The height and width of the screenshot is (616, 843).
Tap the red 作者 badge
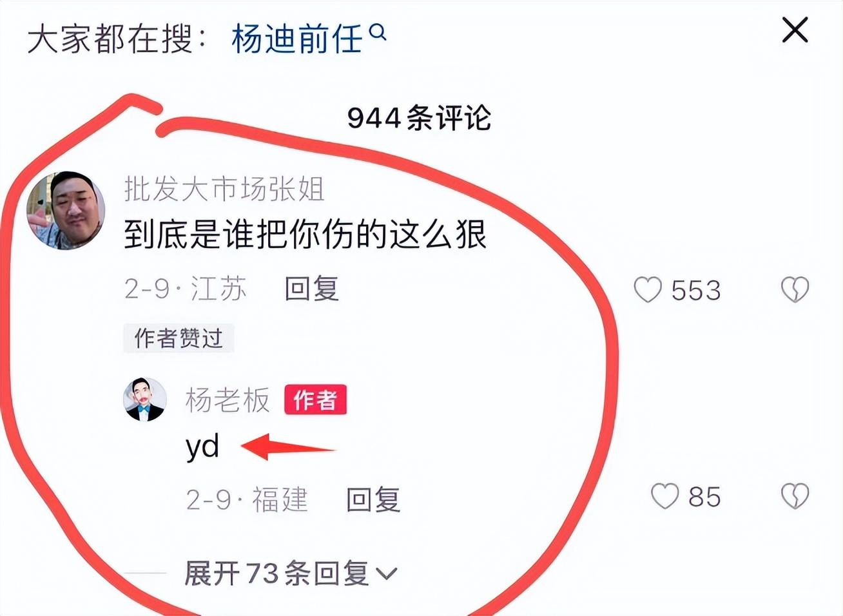[315, 400]
